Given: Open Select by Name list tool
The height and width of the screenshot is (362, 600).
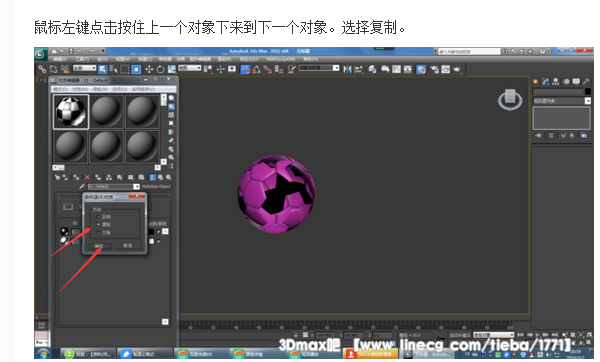Looking at the screenshot, I should [113, 69].
